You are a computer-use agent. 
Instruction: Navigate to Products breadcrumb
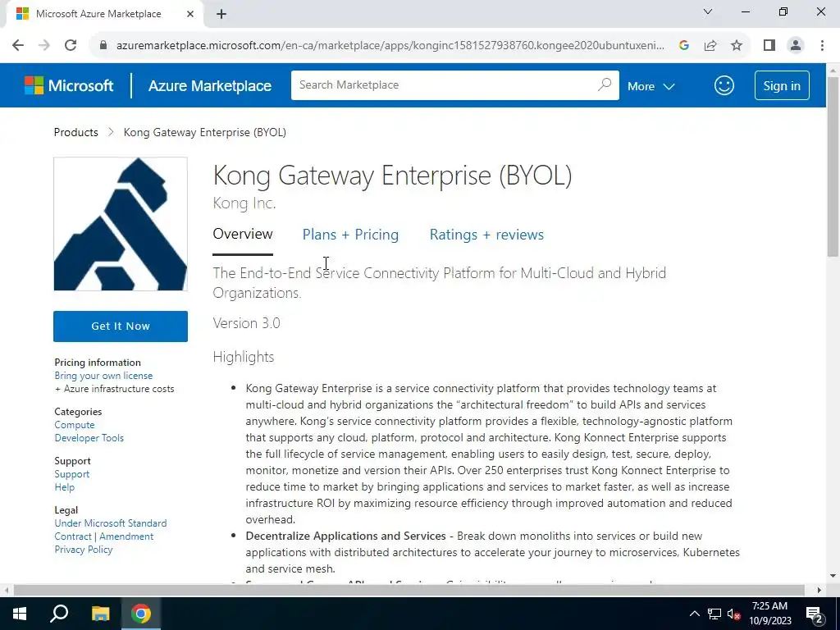point(76,132)
